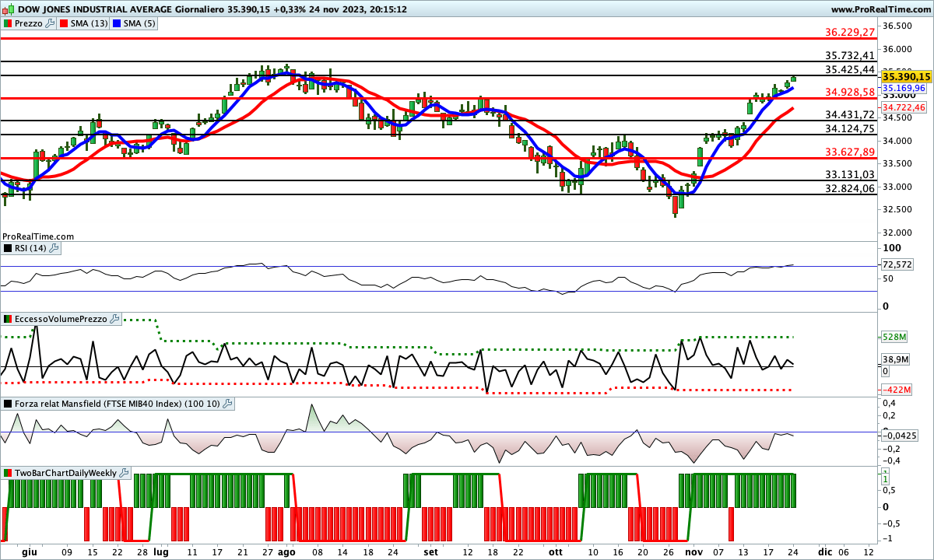Open Forza relat Mansfield settings wrench

coord(227,404)
